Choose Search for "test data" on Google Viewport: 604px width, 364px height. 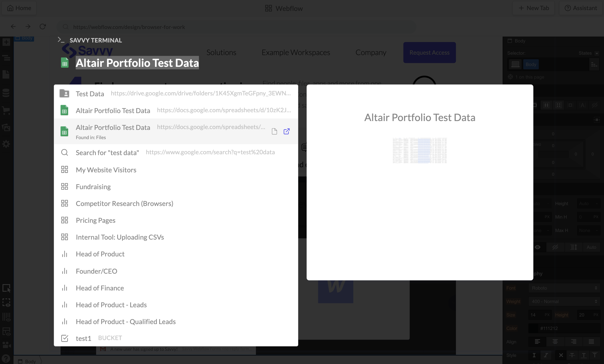click(176, 153)
